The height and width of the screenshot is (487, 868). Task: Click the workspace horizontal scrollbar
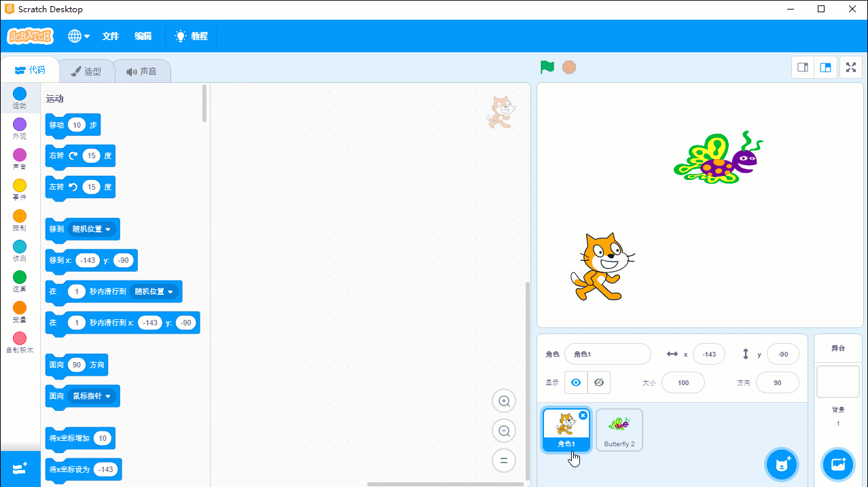pyautogui.click(x=446, y=484)
